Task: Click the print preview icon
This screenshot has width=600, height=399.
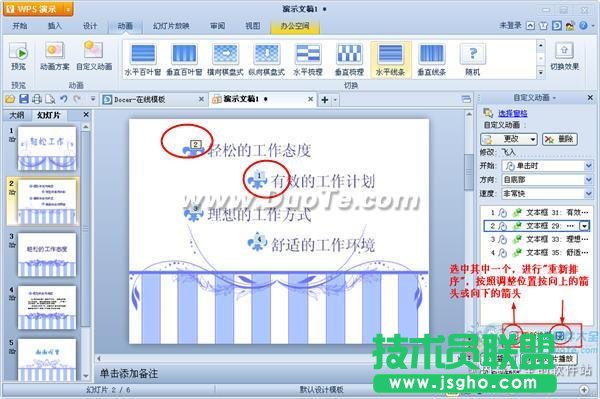Action: coord(50,99)
